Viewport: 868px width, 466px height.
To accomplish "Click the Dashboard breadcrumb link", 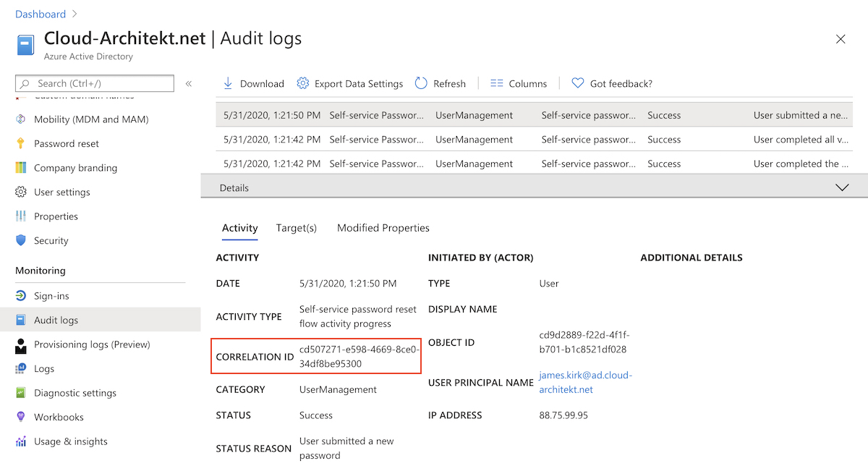I will click(41, 14).
